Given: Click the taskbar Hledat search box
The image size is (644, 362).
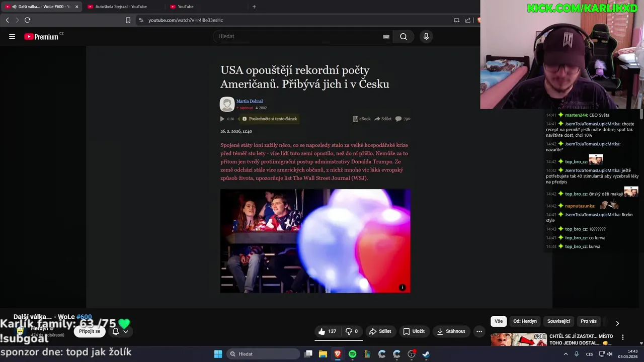Looking at the screenshot, I should 263,354.
